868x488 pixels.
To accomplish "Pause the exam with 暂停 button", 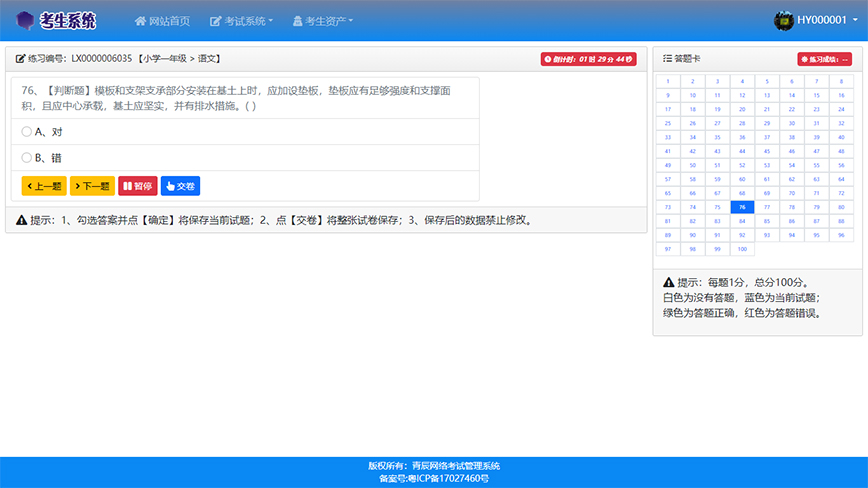I will point(138,186).
